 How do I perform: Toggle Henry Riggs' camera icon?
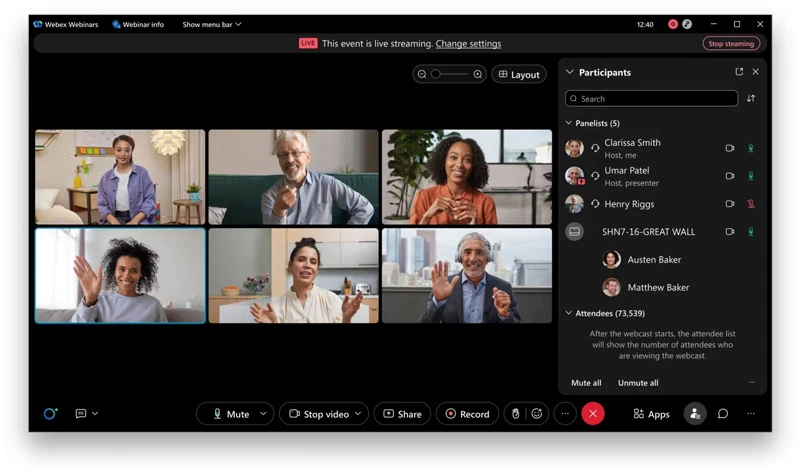(x=730, y=204)
